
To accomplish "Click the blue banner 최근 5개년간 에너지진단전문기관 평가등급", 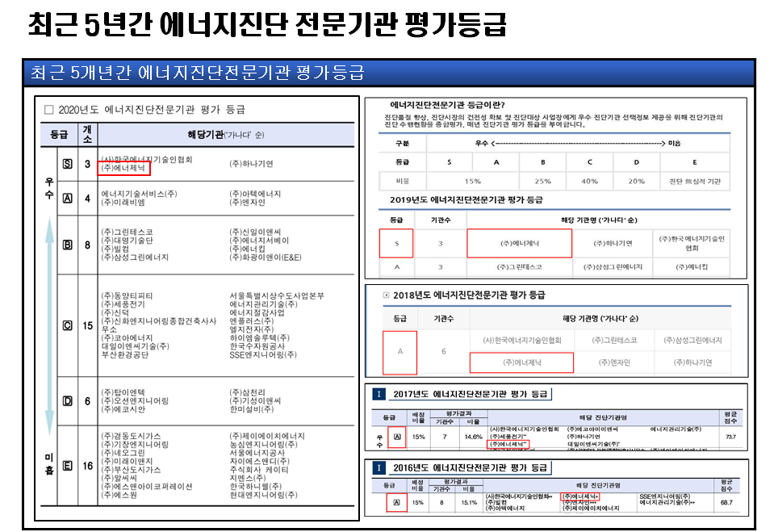I will click(389, 73).
